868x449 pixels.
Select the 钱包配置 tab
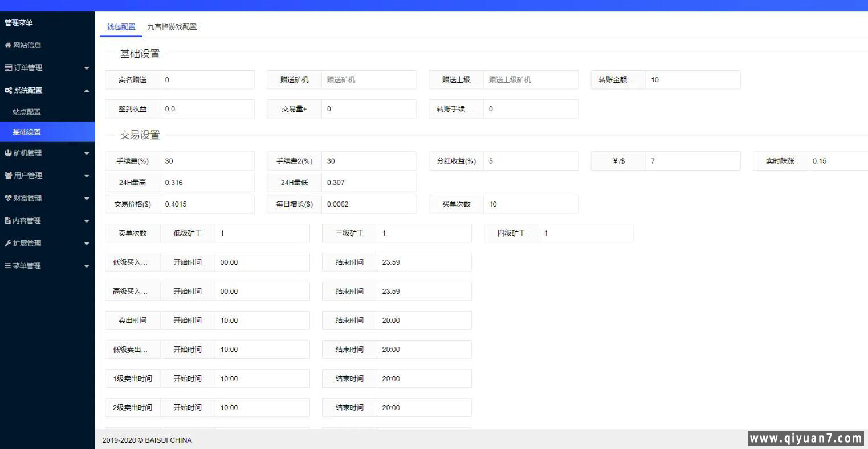point(121,27)
